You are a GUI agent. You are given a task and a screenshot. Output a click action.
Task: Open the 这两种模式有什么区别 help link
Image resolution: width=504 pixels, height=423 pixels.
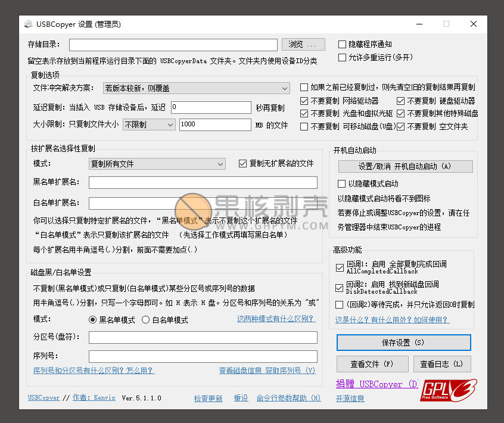(x=275, y=320)
